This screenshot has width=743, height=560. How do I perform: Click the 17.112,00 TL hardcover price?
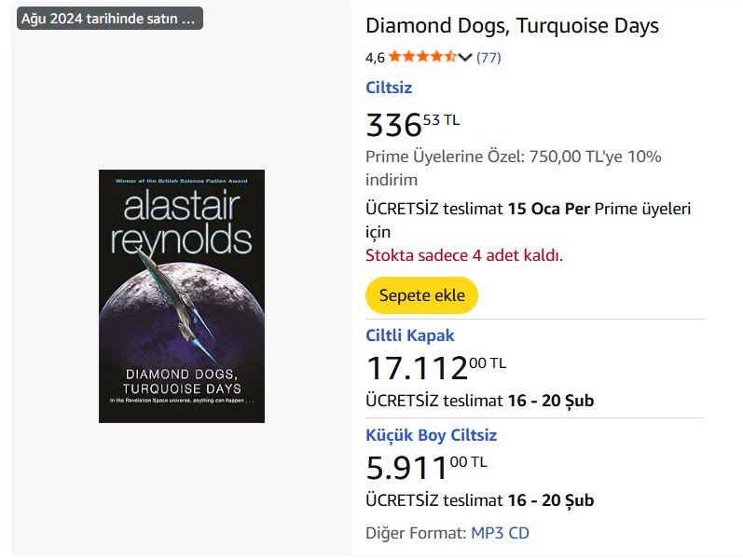click(435, 367)
